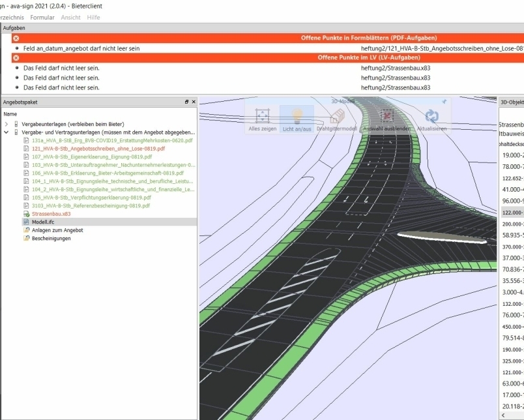Image resolution: width=524 pixels, height=420 pixels.
Task: Click the Alles zeigen view icon
Action: (262, 116)
